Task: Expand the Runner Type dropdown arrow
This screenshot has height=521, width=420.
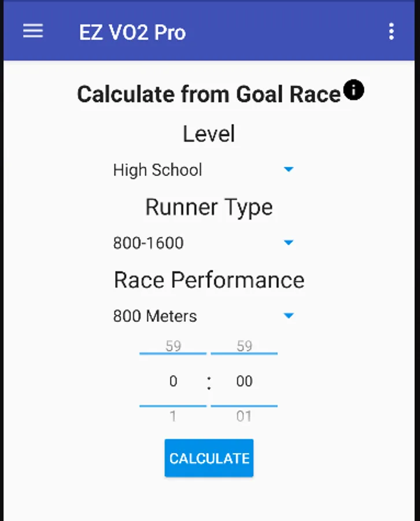Action: (289, 243)
